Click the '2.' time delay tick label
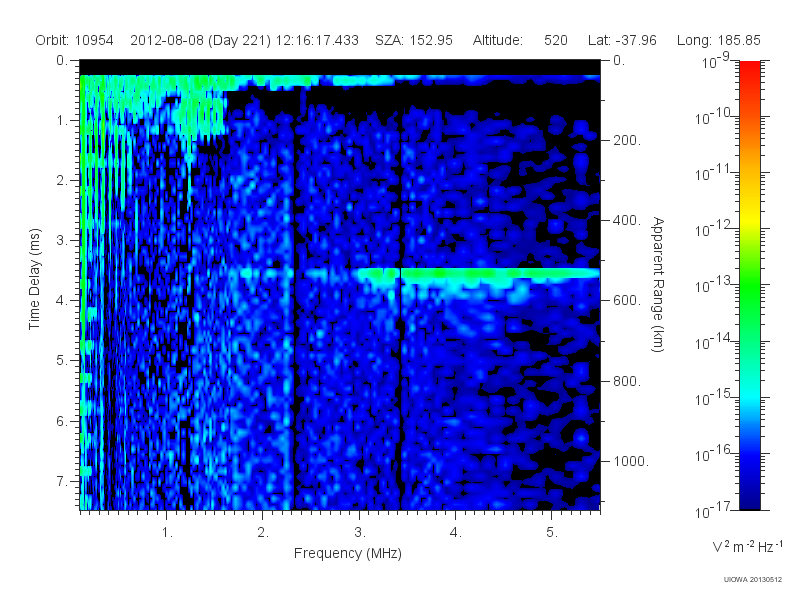The height and width of the screenshot is (600, 800). point(62,181)
